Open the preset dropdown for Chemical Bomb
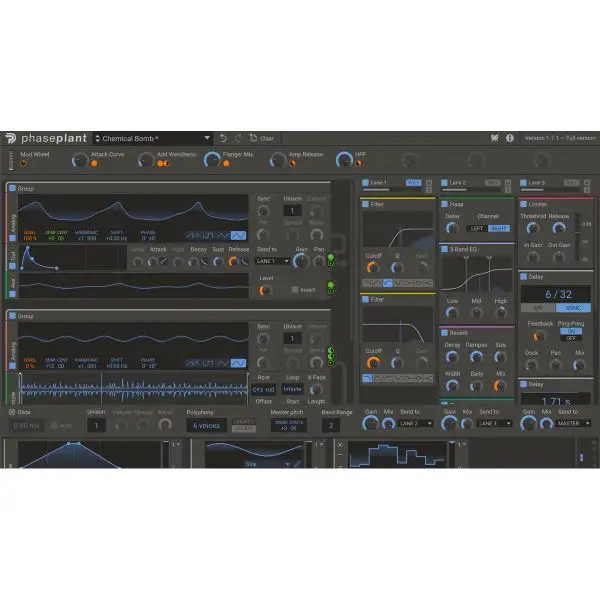 pyautogui.click(x=207, y=138)
